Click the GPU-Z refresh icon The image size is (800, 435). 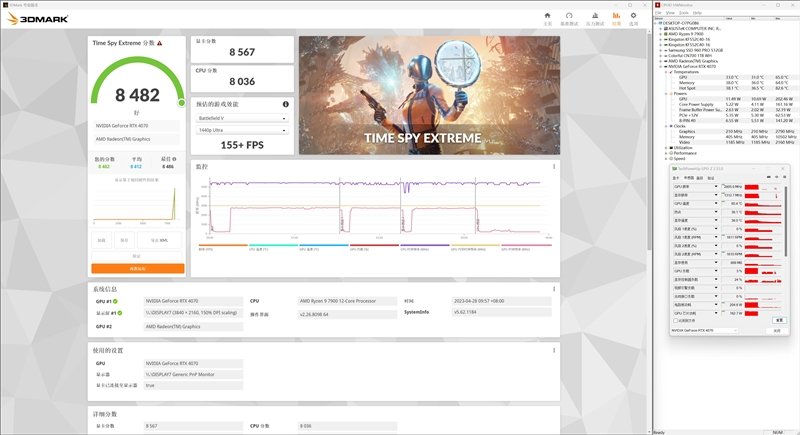coord(777,177)
